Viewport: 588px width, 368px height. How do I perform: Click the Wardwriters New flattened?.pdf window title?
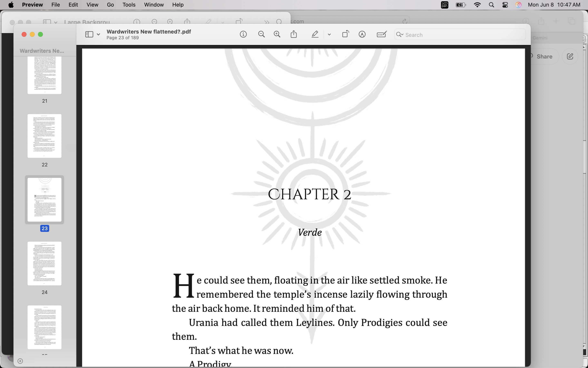coord(149,32)
